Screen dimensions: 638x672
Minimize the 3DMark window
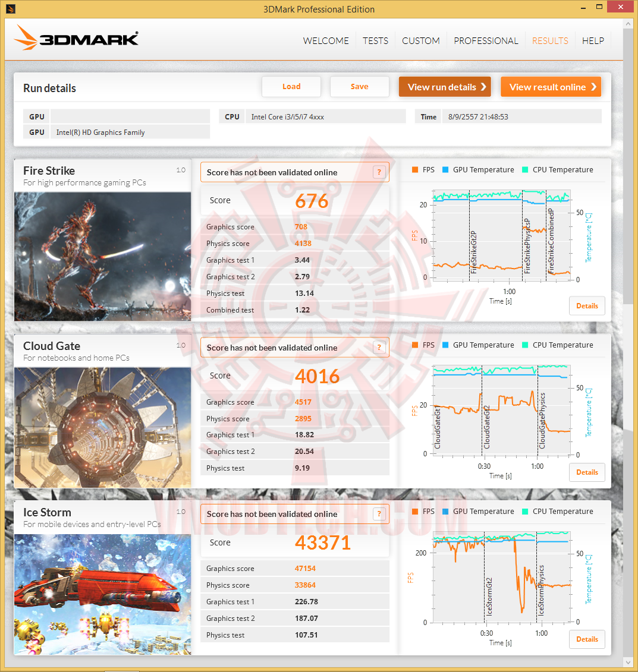[x=583, y=7]
